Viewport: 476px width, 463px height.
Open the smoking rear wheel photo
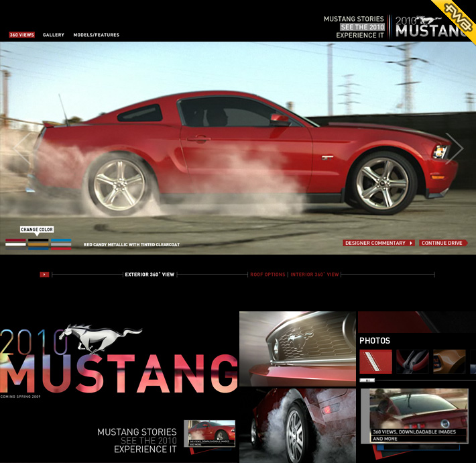[x=298, y=425]
